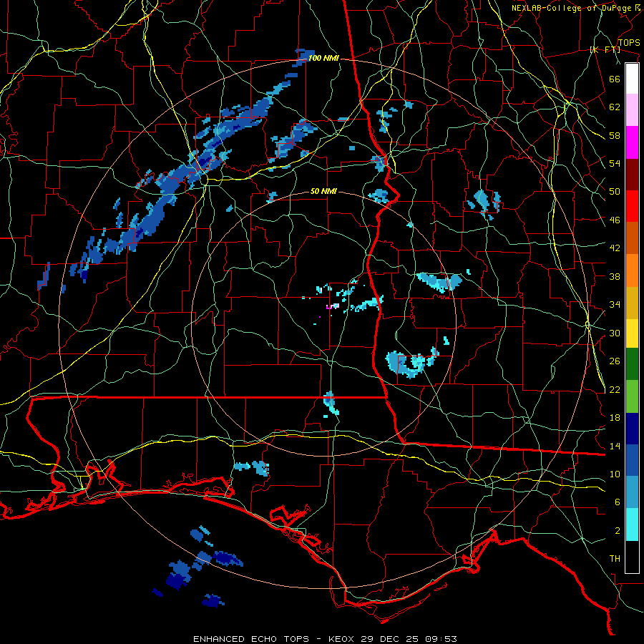Click the "100 NMI" range ring label

[x=323, y=59]
